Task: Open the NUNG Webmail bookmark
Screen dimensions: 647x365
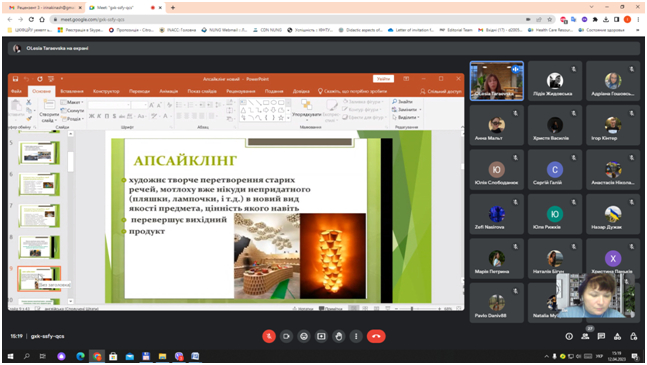Action: 224,30
